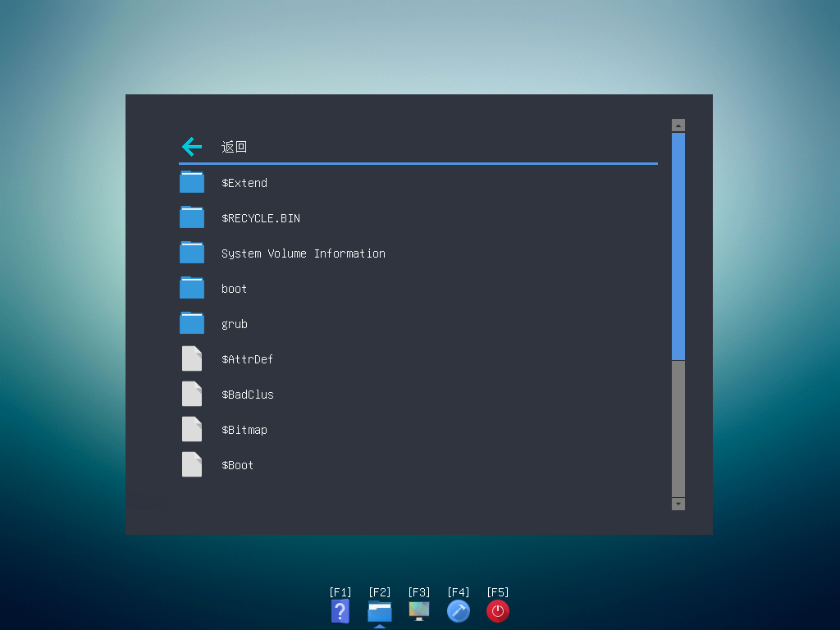The width and height of the screenshot is (840, 630).
Task: Click the red F5 power icon
Action: pyautogui.click(x=497, y=611)
